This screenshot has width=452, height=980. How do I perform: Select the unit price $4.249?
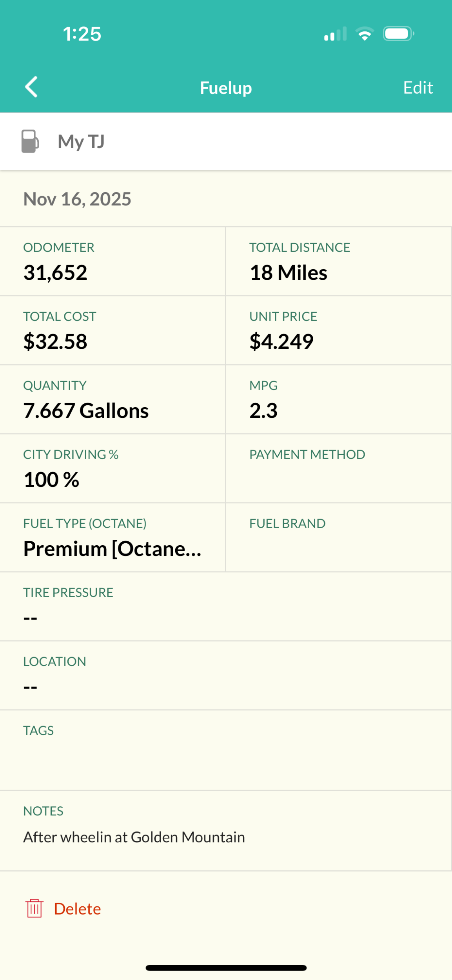click(281, 341)
